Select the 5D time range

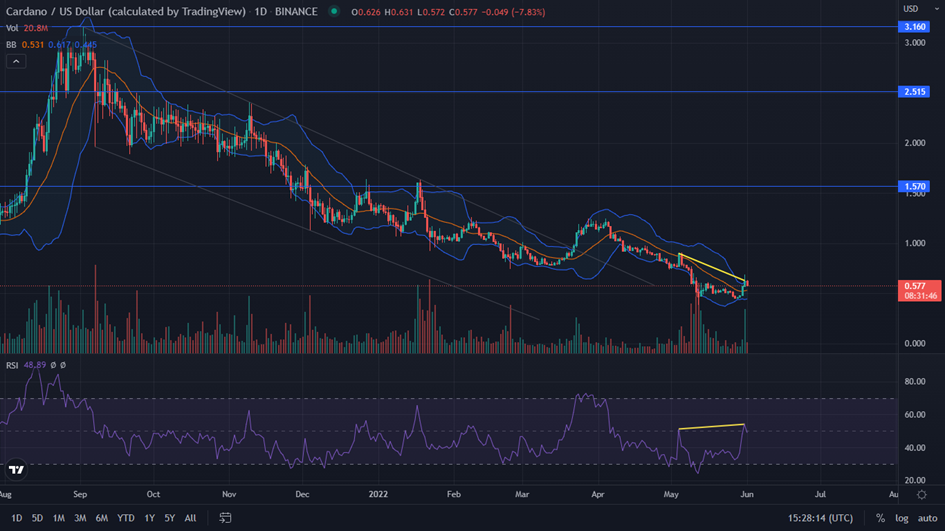(37, 518)
